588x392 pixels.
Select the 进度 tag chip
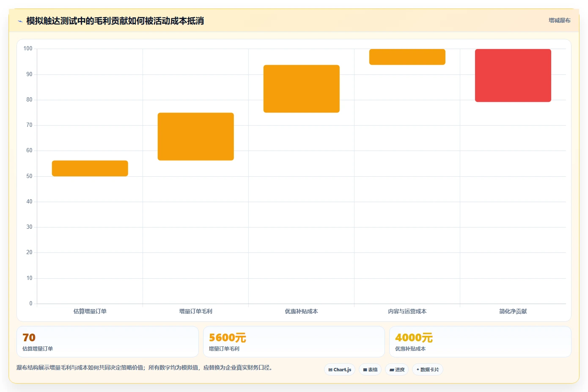coord(397,370)
